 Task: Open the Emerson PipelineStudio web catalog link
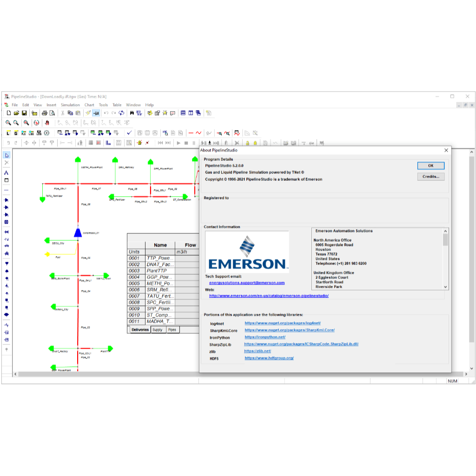click(269, 296)
